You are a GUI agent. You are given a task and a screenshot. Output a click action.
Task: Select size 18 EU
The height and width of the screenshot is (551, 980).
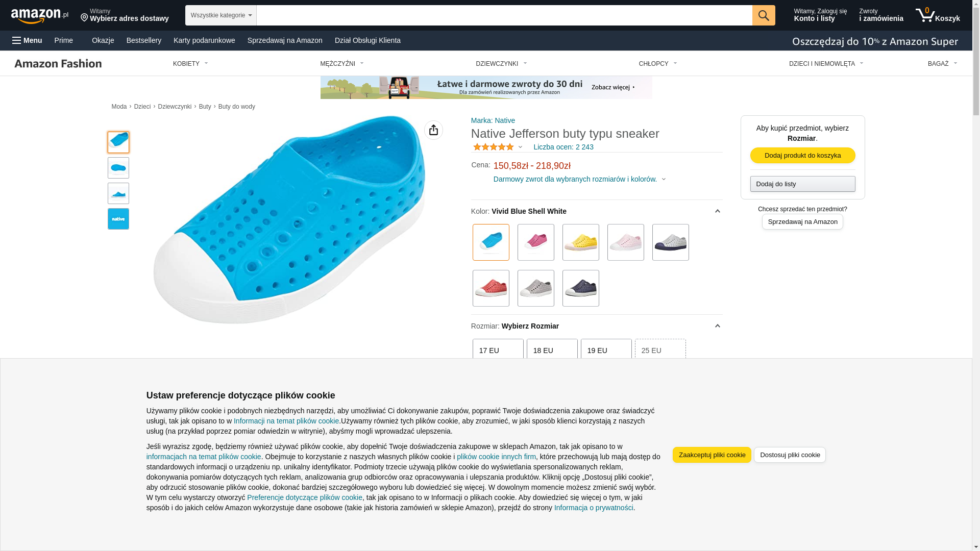pos(552,350)
